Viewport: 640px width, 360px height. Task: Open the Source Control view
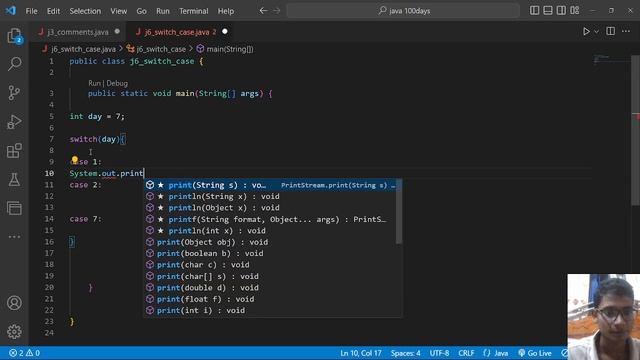coord(14,93)
